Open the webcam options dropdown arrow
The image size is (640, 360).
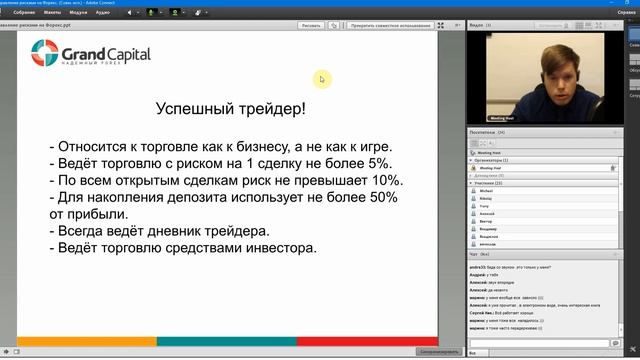[x=184, y=13]
